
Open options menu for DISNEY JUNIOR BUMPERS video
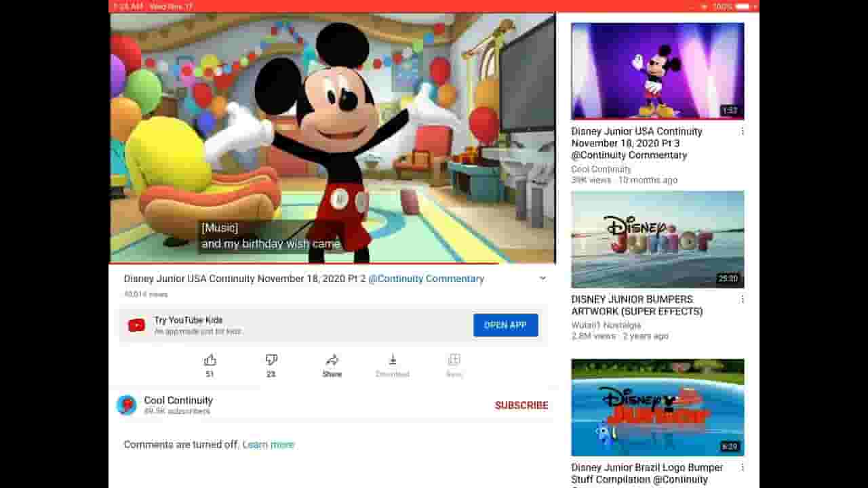tap(743, 300)
